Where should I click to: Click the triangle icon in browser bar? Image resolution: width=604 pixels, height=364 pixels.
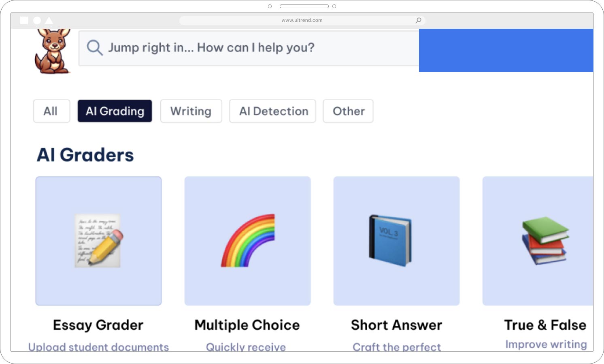click(49, 20)
